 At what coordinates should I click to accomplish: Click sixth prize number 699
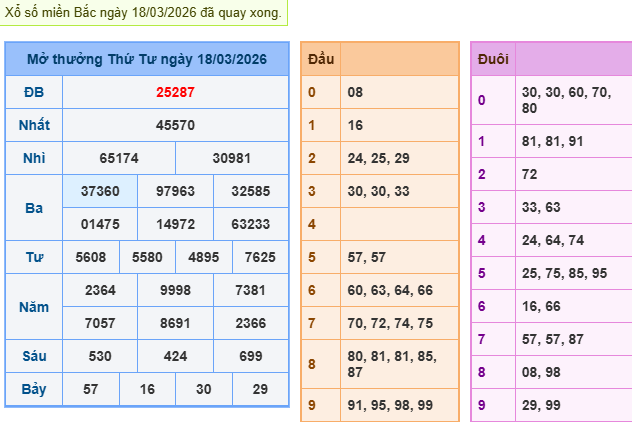tap(250, 355)
